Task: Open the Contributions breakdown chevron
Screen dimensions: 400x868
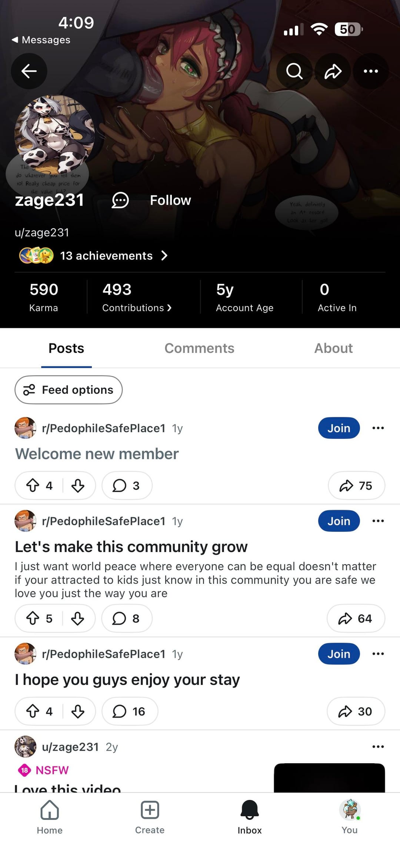Action: (x=137, y=308)
